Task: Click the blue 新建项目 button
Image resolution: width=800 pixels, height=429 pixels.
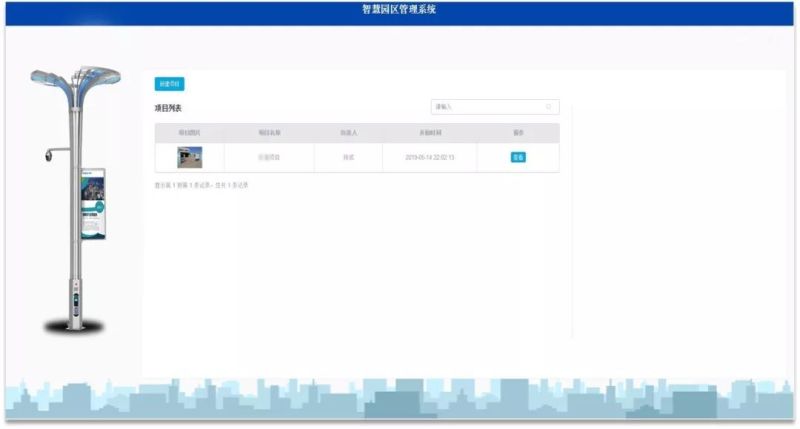Action: [x=169, y=85]
